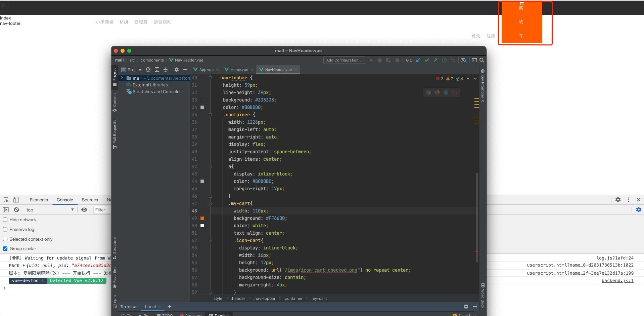The image size is (644, 316).
Task: Select the NavHeader.vue tab
Action: point(278,70)
